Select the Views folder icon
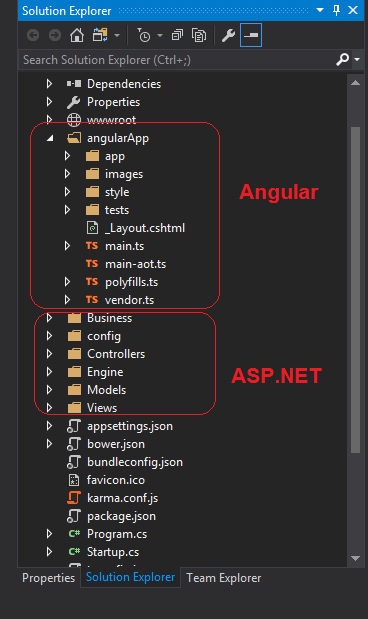The height and width of the screenshot is (619, 368). point(74,408)
